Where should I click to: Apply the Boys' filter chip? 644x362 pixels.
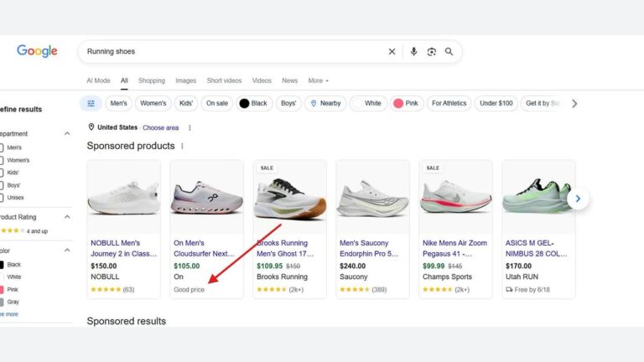[288, 103]
